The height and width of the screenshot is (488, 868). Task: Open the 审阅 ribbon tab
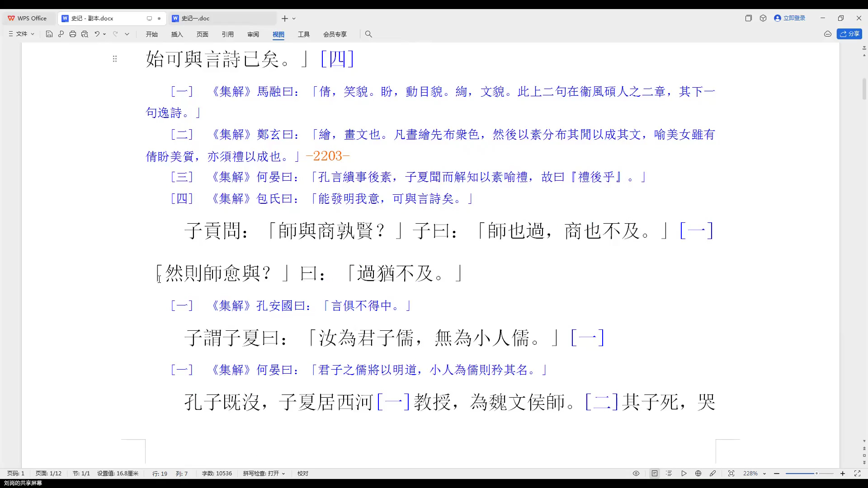[x=253, y=34]
